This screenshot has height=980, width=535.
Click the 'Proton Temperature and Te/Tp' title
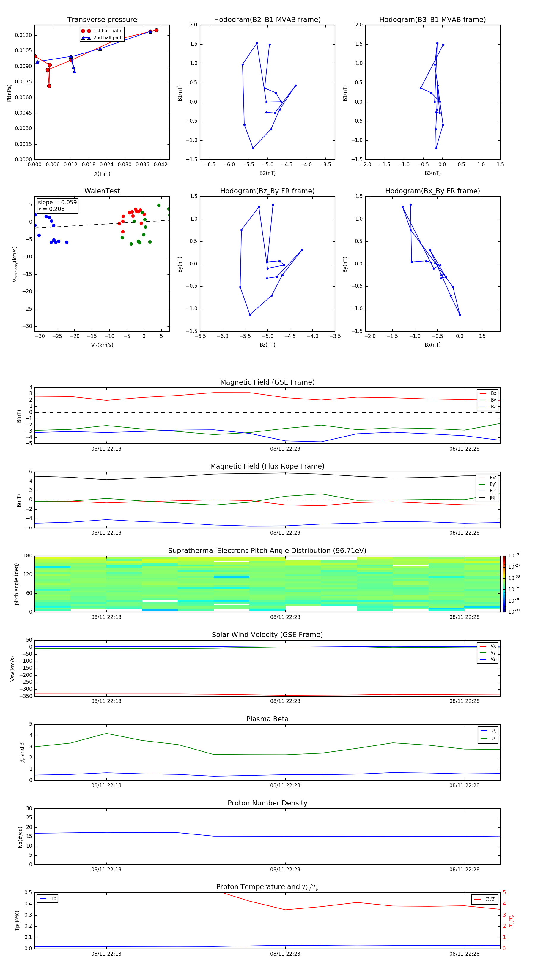(x=267, y=887)
